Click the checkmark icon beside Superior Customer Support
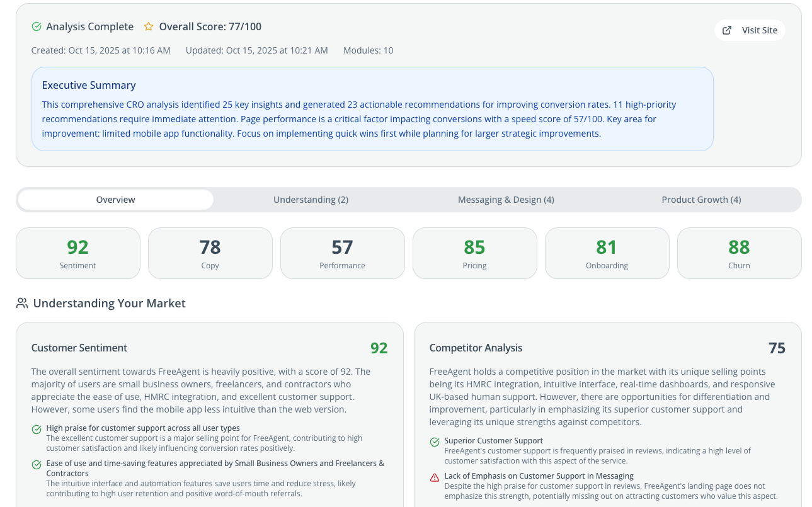 pos(435,442)
